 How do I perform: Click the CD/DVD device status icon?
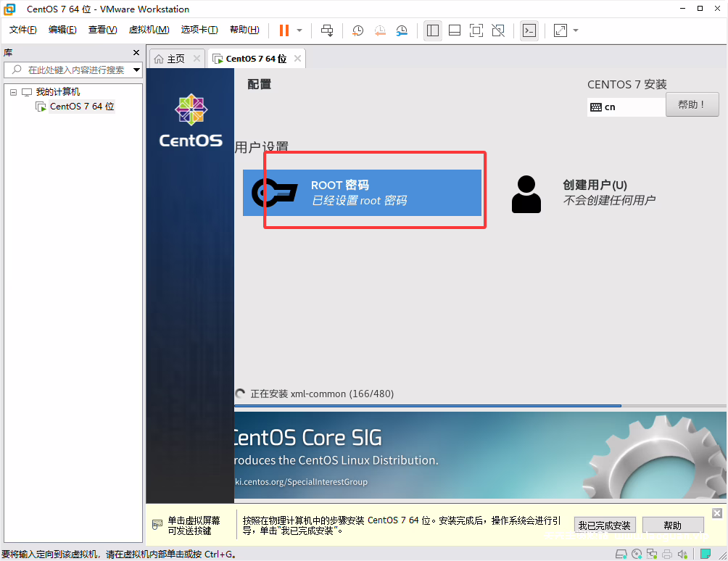click(x=636, y=554)
